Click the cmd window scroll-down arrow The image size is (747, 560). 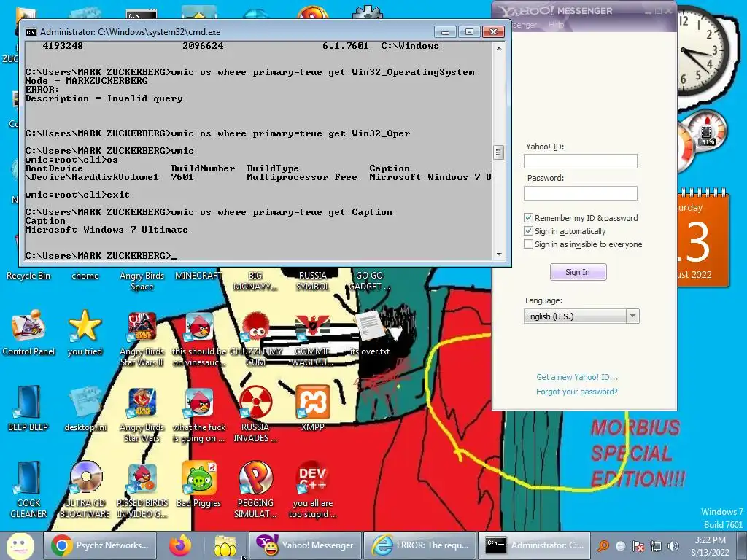[x=499, y=254]
